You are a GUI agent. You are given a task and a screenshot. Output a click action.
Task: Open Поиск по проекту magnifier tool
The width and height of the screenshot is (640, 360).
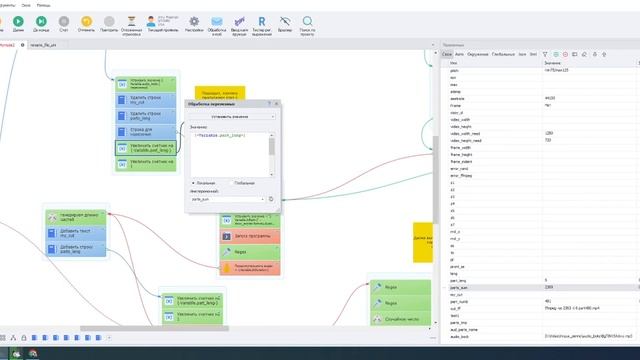[x=307, y=21]
